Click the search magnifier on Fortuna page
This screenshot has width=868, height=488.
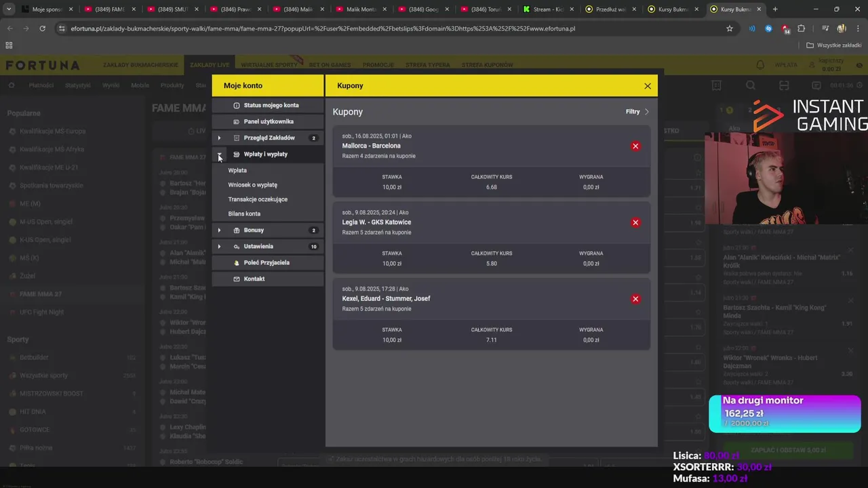point(751,85)
